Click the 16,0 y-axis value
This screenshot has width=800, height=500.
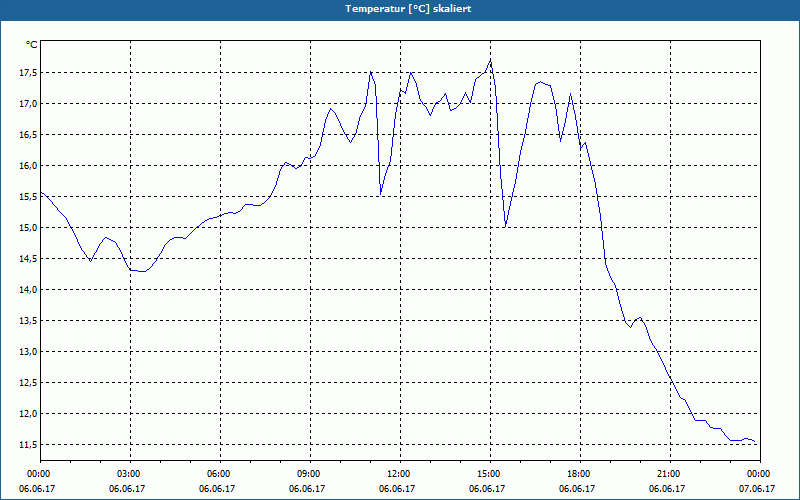pos(28,166)
